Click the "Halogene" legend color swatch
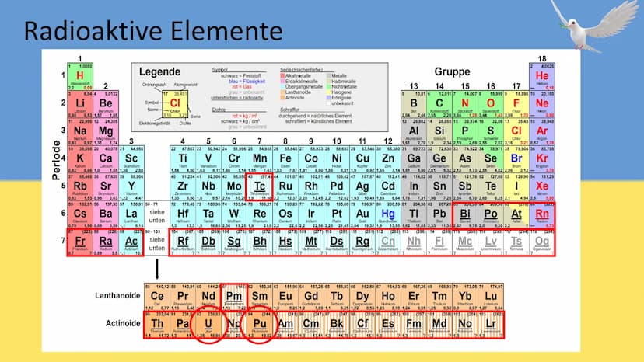 coord(328,92)
